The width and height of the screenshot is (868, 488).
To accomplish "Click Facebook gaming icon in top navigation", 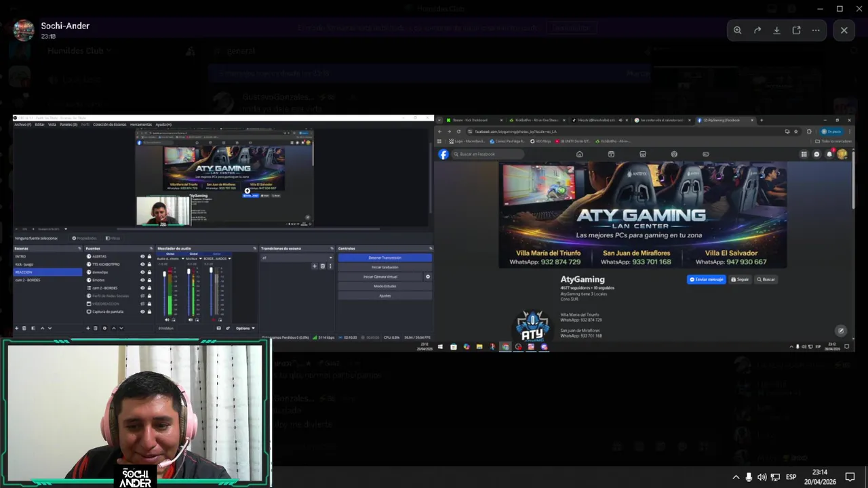I will tap(705, 154).
